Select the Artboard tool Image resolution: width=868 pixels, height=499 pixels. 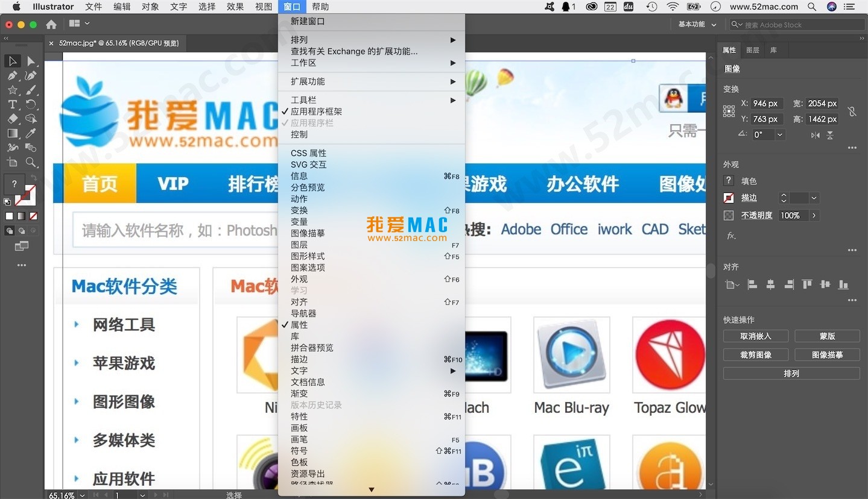(13, 163)
